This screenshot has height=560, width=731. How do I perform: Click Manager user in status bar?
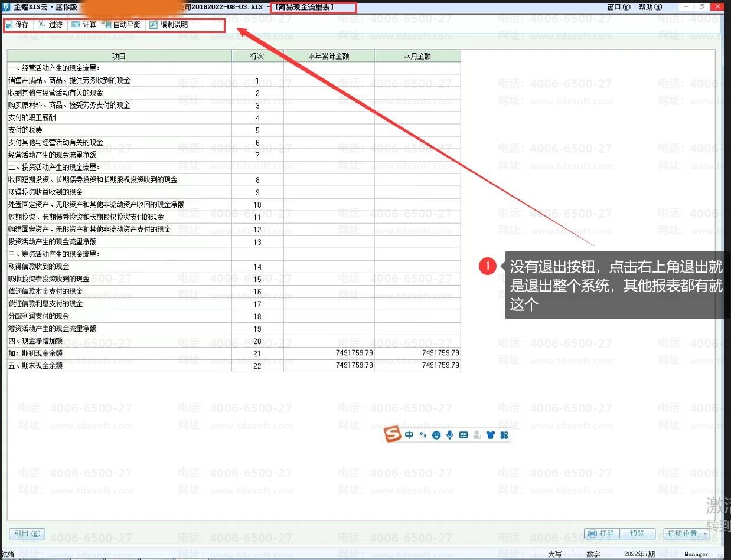tap(696, 554)
